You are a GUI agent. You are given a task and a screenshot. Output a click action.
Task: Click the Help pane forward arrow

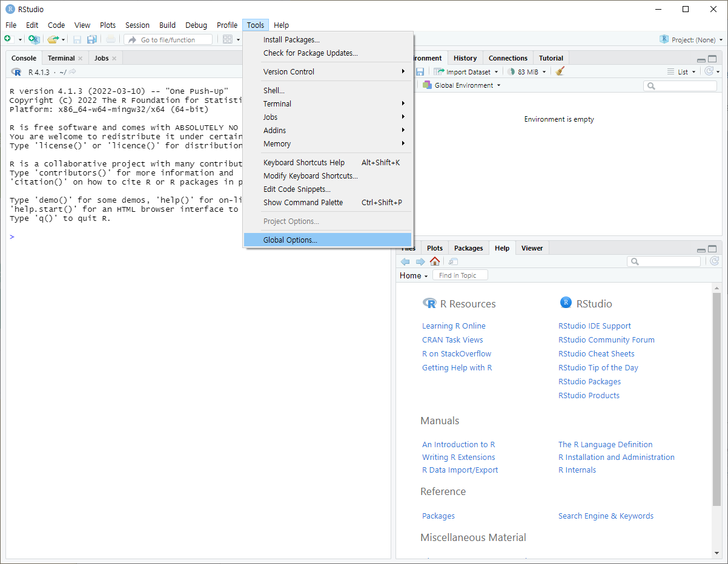[420, 261]
